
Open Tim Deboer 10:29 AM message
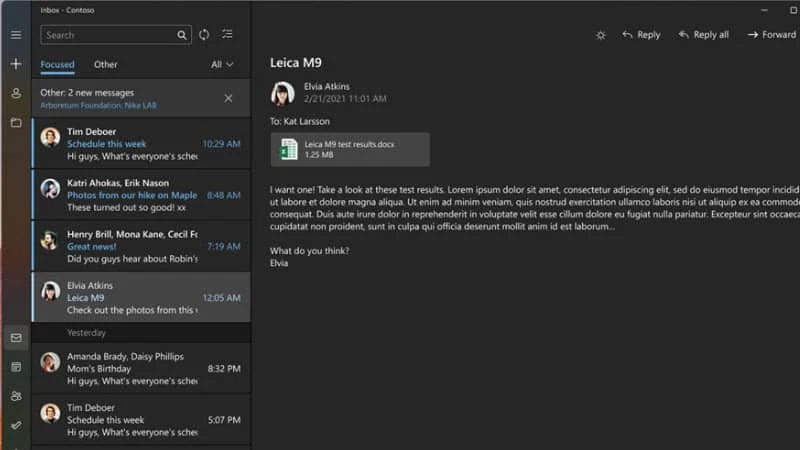point(141,143)
